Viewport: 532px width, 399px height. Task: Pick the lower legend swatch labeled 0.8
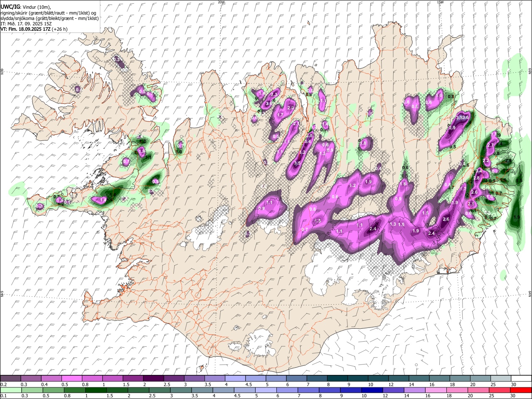coord(74,390)
